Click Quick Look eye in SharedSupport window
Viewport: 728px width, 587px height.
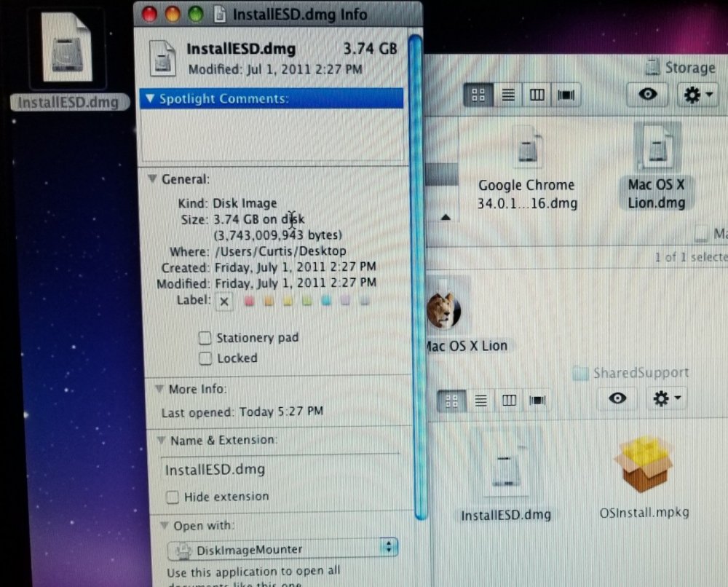617,398
